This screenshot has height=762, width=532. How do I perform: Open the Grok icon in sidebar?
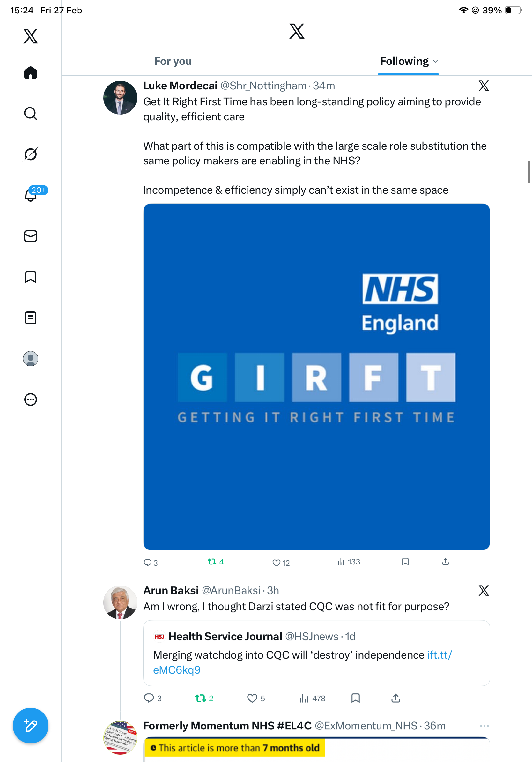31,154
